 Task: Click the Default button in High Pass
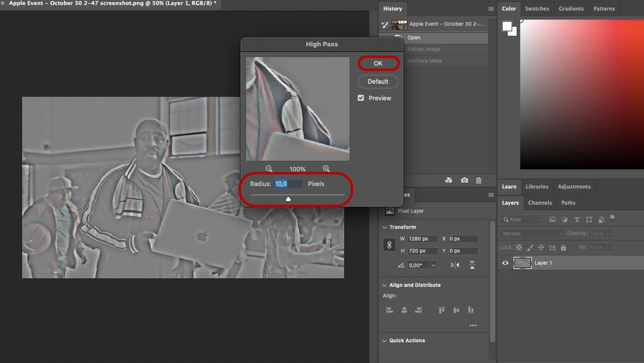click(x=378, y=81)
